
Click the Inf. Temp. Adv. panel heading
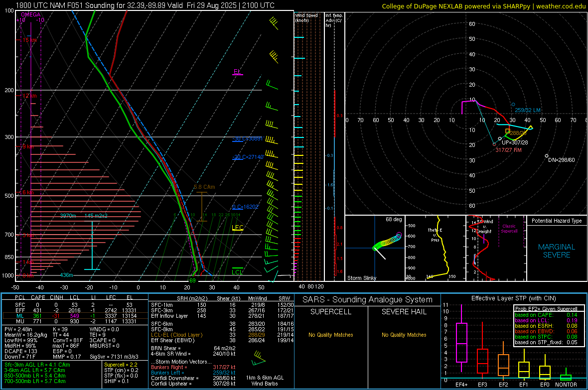(334, 20)
